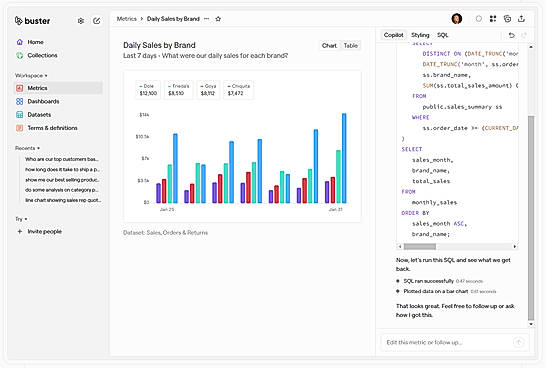Screen dimensions: 546x368
Task: Click the 'Daily Sales by Brand' chart title
Action: 159,45
